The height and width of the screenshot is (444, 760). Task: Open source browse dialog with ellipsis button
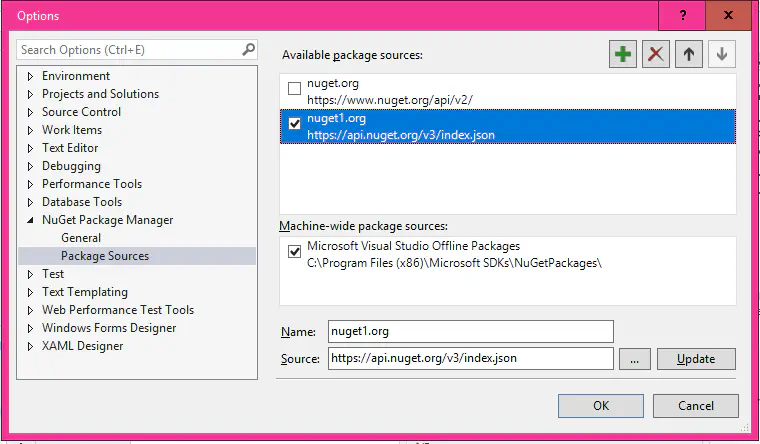(635, 359)
